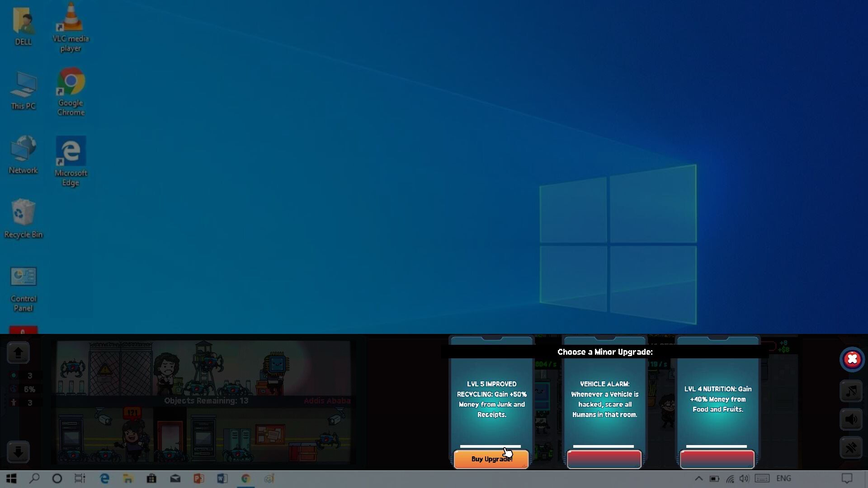Open the Mail app from the taskbar
The image size is (868, 488).
coord(175,479)
